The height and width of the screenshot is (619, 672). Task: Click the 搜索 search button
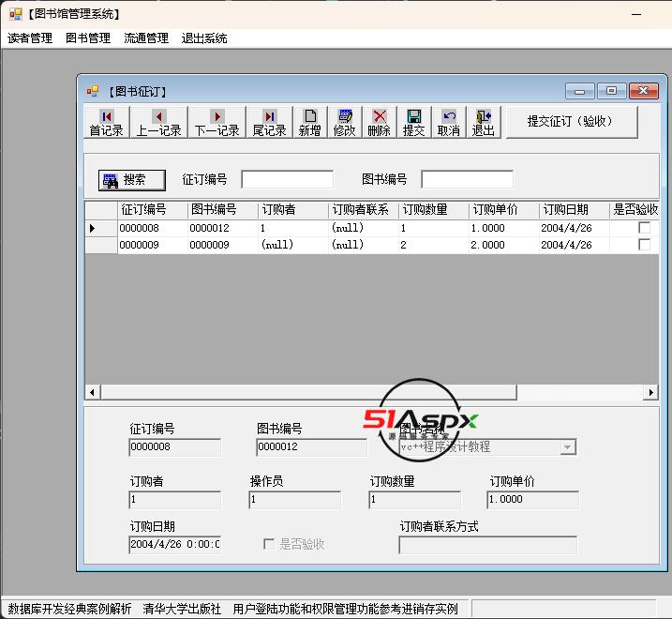[x=132, y=180]
